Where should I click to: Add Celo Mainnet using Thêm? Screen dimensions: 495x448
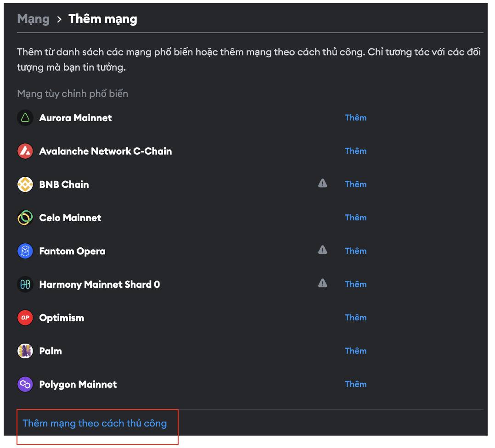(x=355, y=218)
